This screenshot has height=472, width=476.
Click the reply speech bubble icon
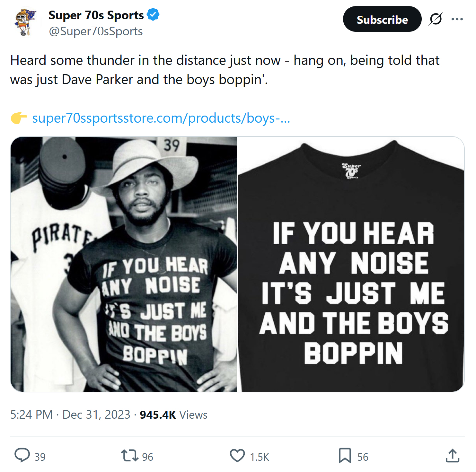22,456
